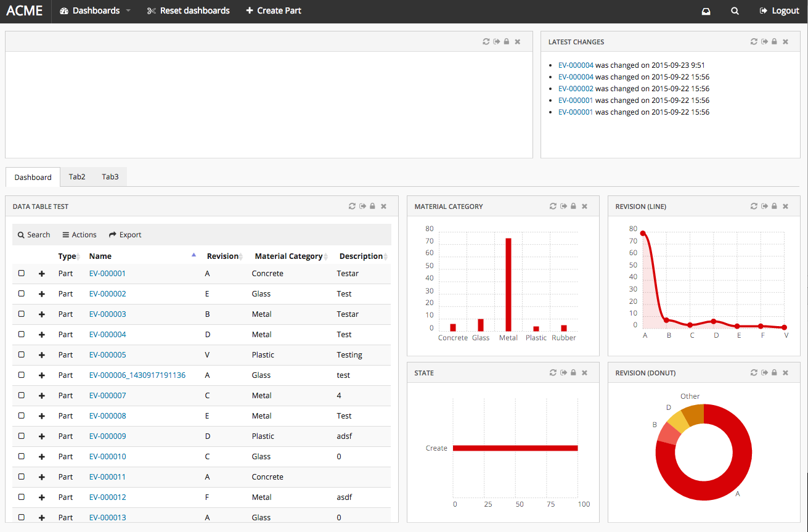Lock the Data Table Test widget

[x=372, y=207]
